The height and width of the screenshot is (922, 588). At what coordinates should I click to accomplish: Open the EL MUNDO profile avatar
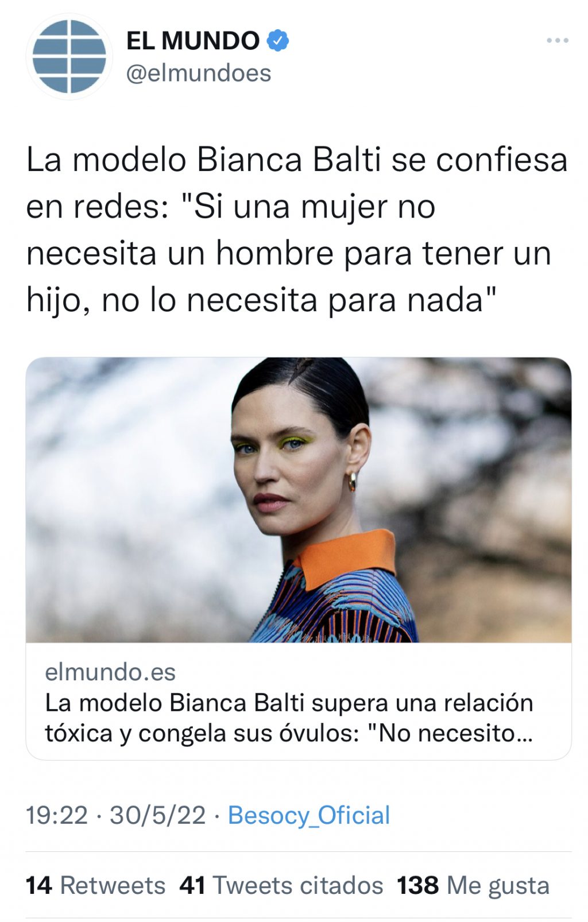69,56
